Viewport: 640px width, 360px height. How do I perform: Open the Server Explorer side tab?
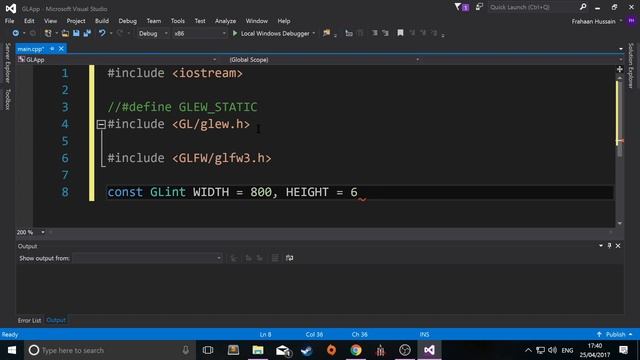pos(7,63)
